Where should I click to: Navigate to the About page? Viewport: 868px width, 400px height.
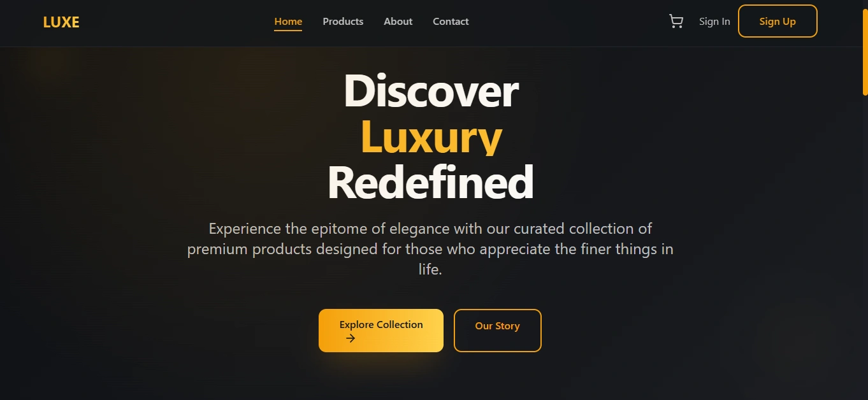tap(398, 21)
